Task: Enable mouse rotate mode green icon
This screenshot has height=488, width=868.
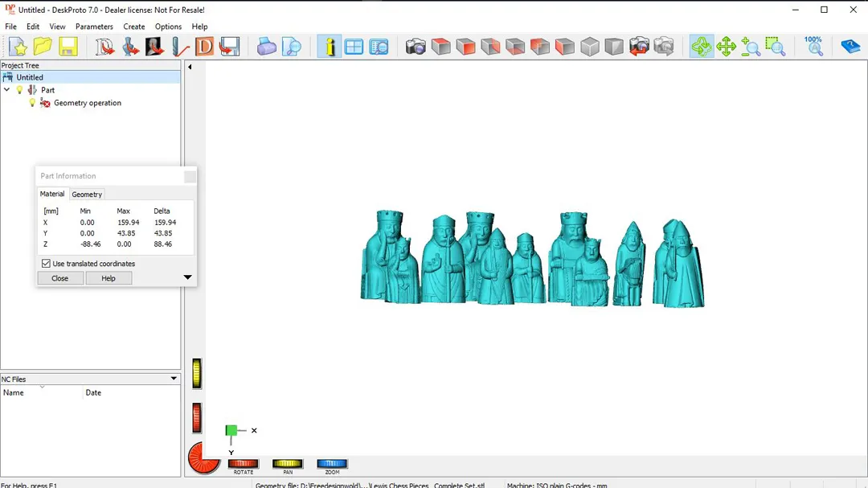Action: pyautogui.click(x=702, y=47)
